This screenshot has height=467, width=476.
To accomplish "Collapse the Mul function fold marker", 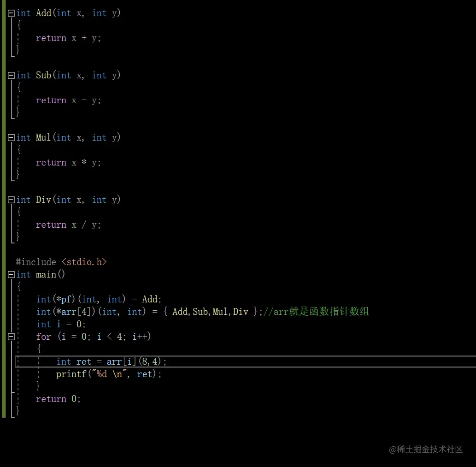I will click(10, 137).
